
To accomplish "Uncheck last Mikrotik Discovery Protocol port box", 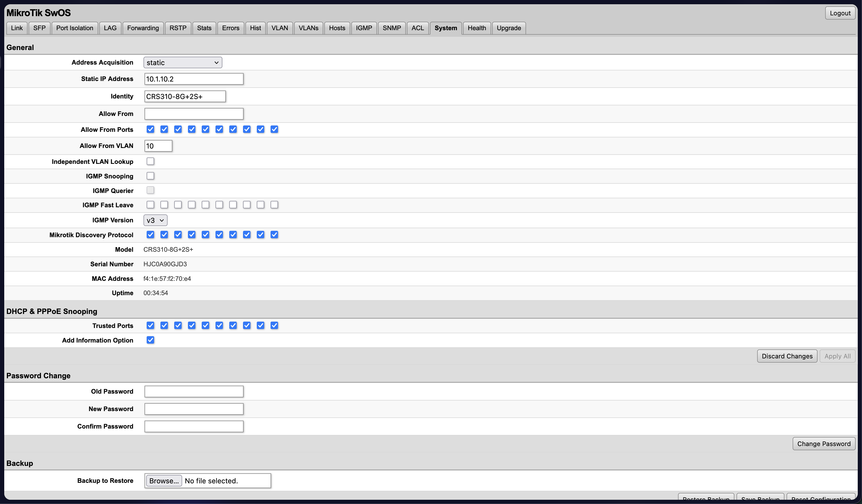I will 274,235.
